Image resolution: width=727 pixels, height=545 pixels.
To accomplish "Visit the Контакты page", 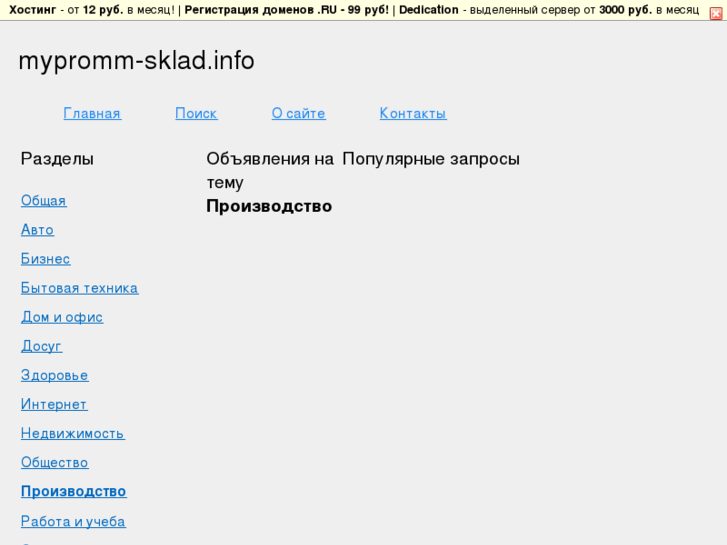I will [x=413, y=113].
